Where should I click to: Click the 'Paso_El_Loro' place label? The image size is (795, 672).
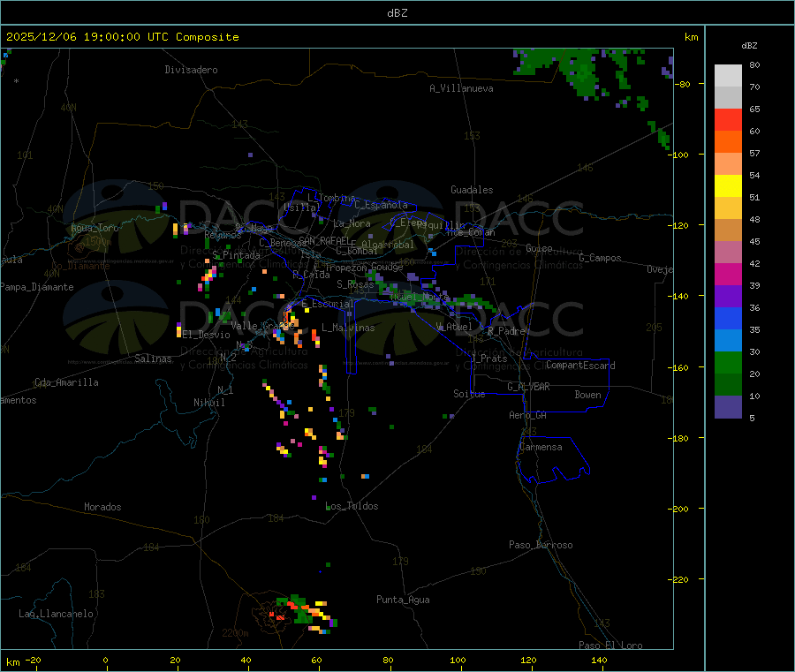611,646
